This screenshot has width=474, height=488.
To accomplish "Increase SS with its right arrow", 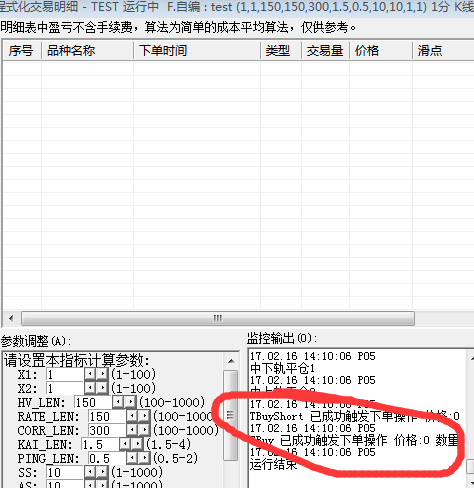I will coord(102,472).
